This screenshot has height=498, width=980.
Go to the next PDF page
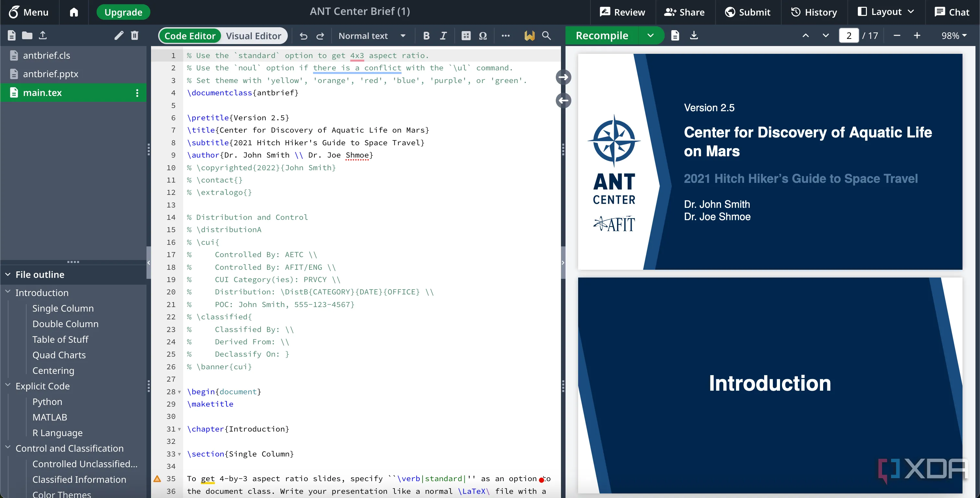[x=825, y=36]
